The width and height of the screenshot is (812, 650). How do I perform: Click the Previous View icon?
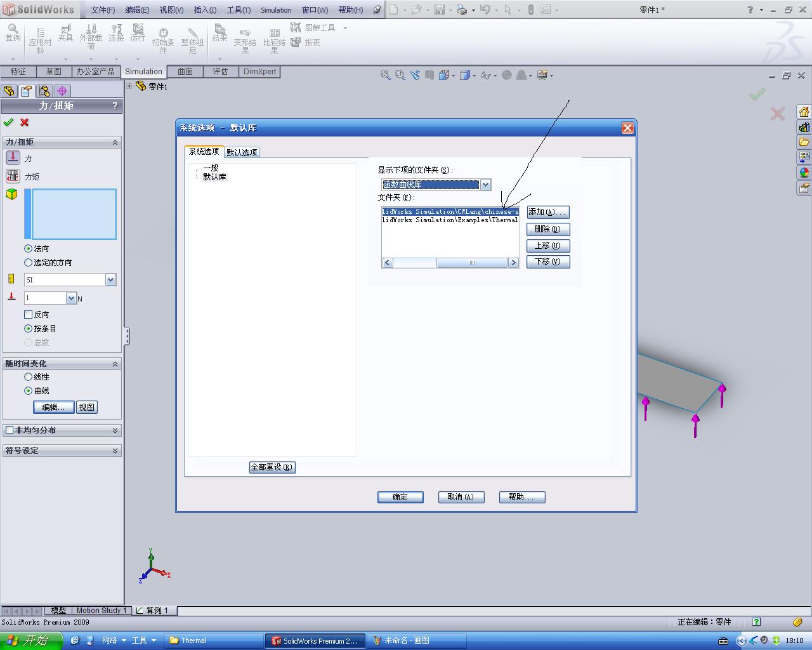pyautogui.click(x=415, y=75)
